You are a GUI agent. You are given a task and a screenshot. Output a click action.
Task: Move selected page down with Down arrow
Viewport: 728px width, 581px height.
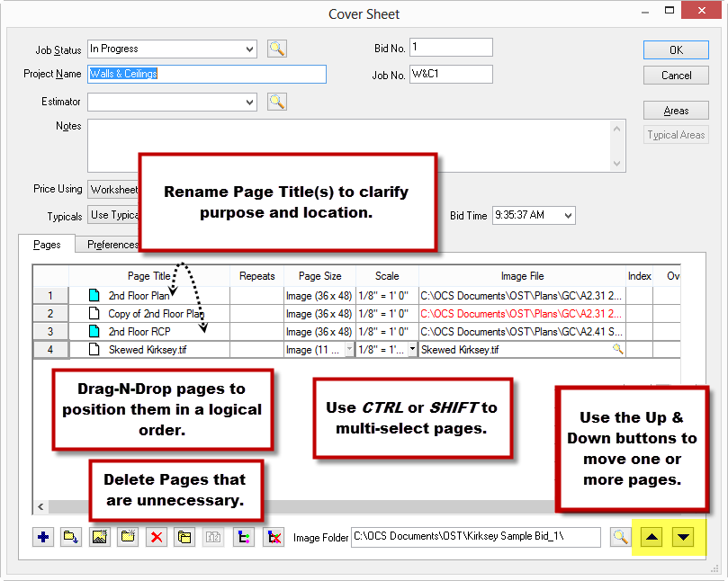coord(683,537)
